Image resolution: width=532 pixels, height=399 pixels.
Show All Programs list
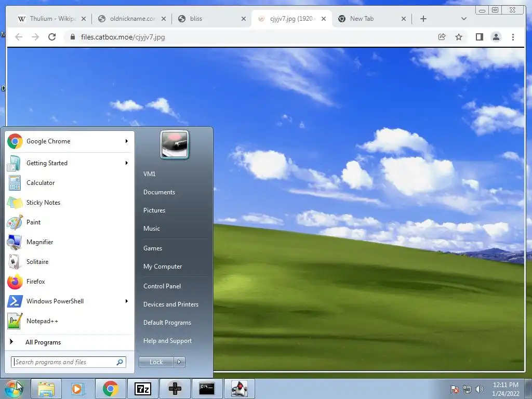pos(70,342)
